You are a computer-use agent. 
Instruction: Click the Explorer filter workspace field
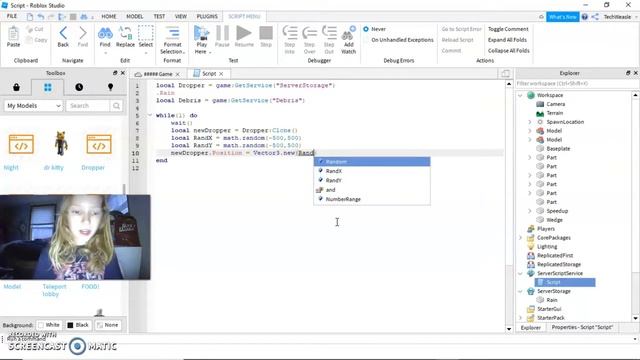pyautogui.click(x=576, y=83)
